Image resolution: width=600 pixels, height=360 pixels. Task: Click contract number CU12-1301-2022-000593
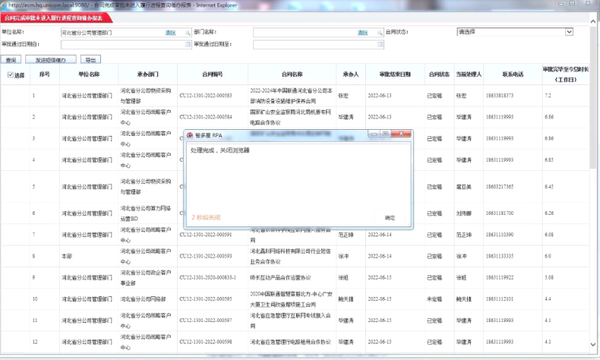pos(206,256)
